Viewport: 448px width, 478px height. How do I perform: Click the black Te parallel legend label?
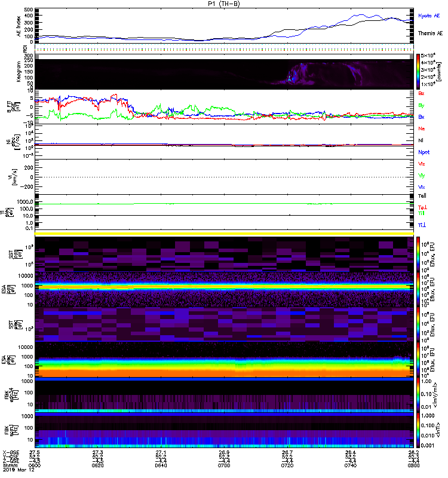coord(422,196)
